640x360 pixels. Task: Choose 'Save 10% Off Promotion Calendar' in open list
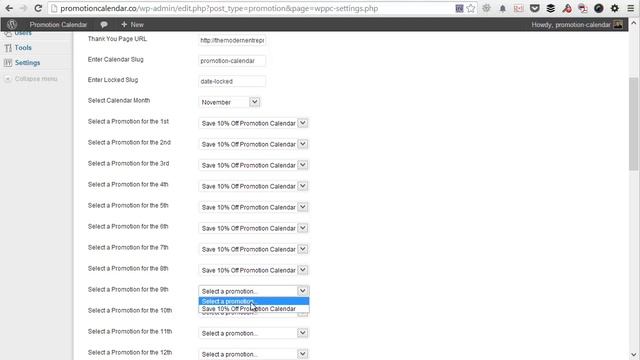pos(253,309)
